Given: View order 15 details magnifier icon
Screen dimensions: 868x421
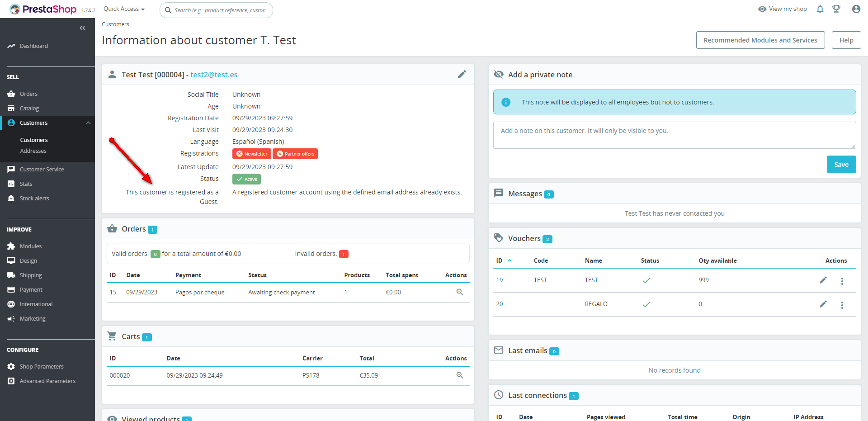Looking at the screenshot, I should click(x=460, y=292).
